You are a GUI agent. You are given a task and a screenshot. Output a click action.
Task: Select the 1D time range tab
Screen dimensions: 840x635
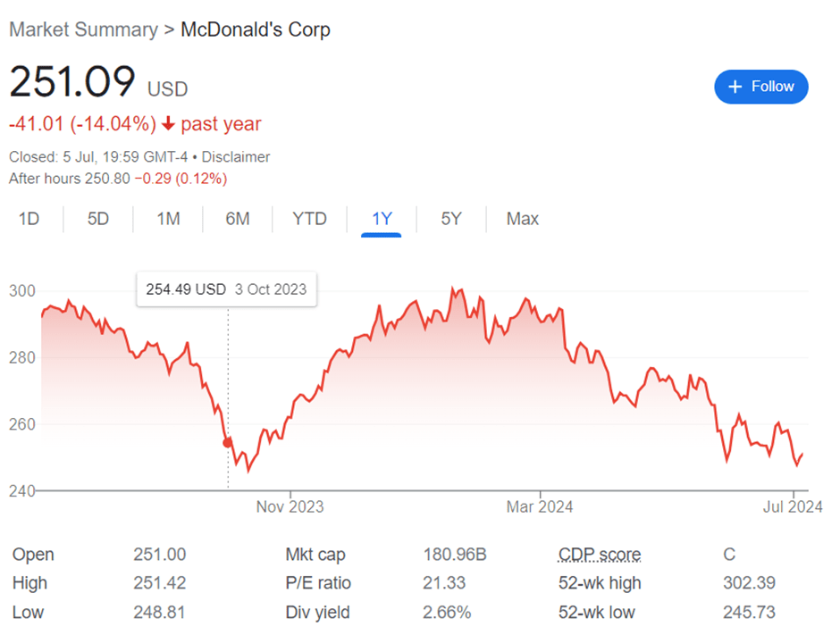(x=29, y=219)
